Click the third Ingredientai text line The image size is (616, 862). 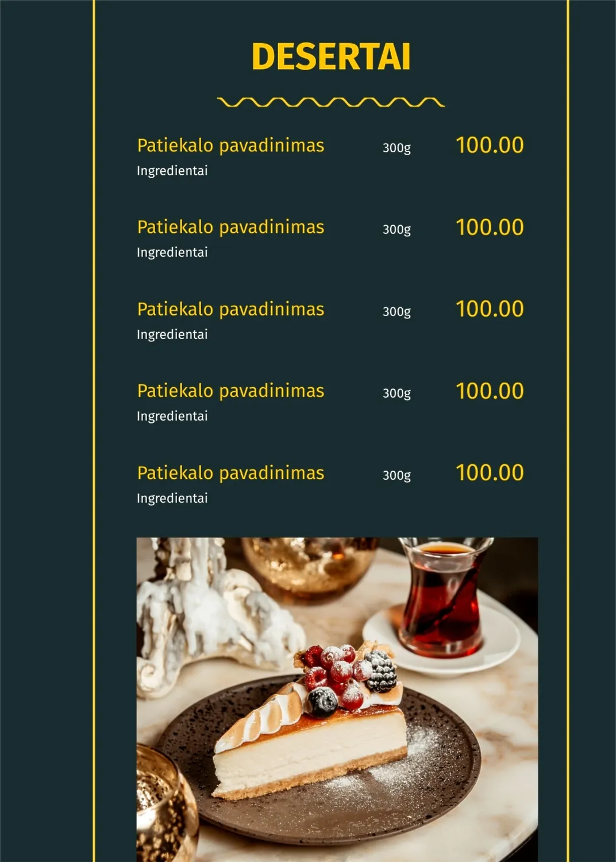[x=172, y=334]
